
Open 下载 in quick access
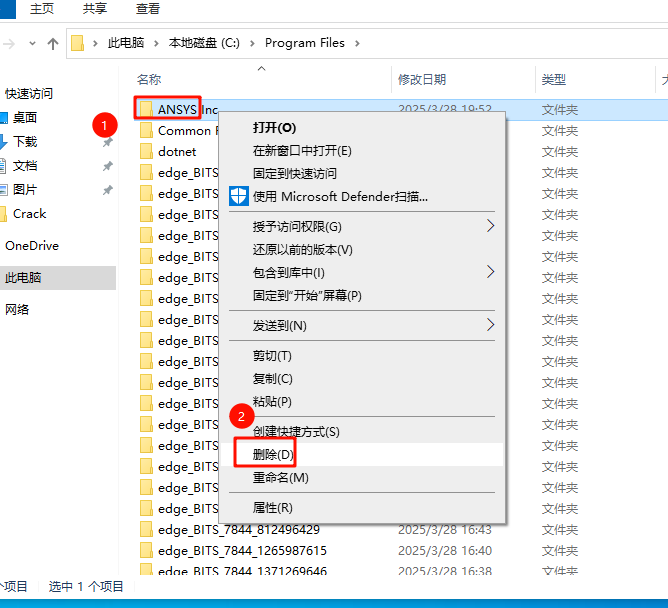[25, 141]
